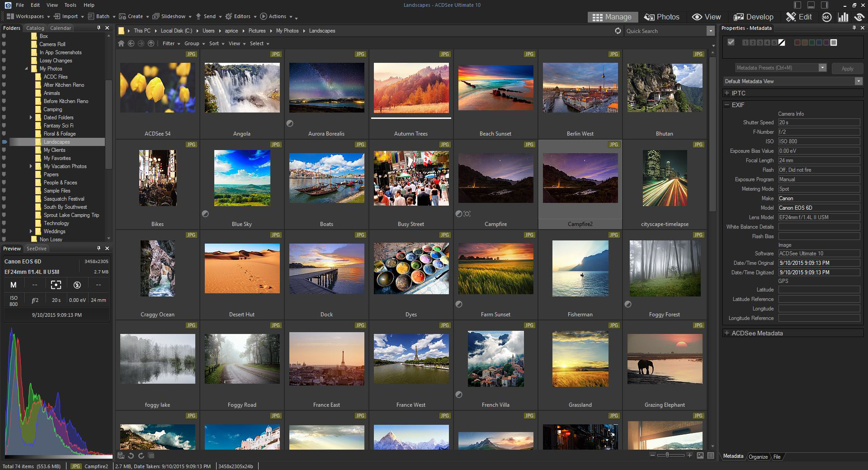Go up one folder level icon

point(151,43)
